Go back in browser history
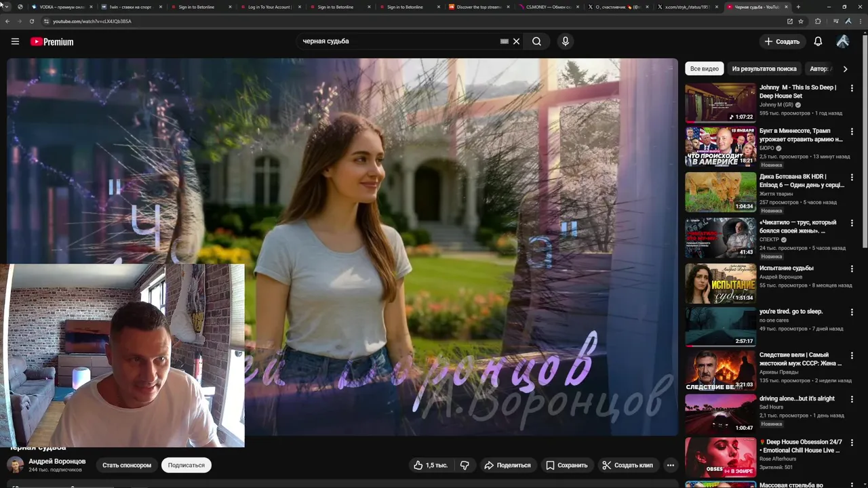 (x=7, y=21)
